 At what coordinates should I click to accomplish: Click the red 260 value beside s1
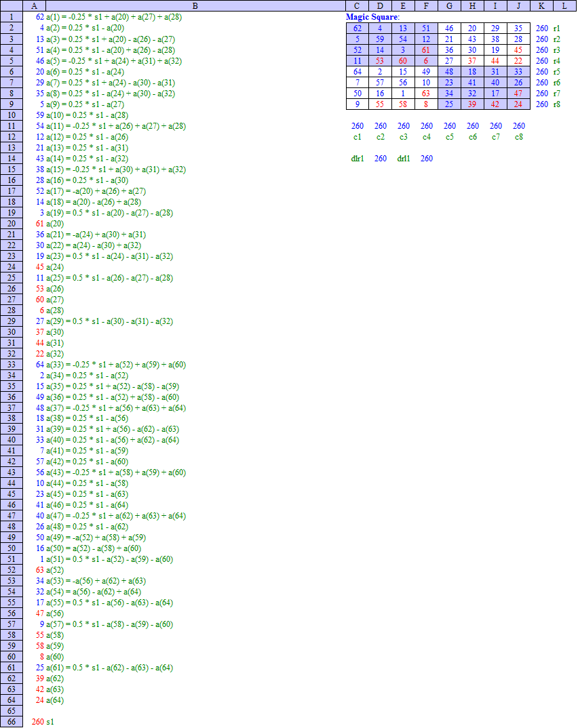coord(38,722)
